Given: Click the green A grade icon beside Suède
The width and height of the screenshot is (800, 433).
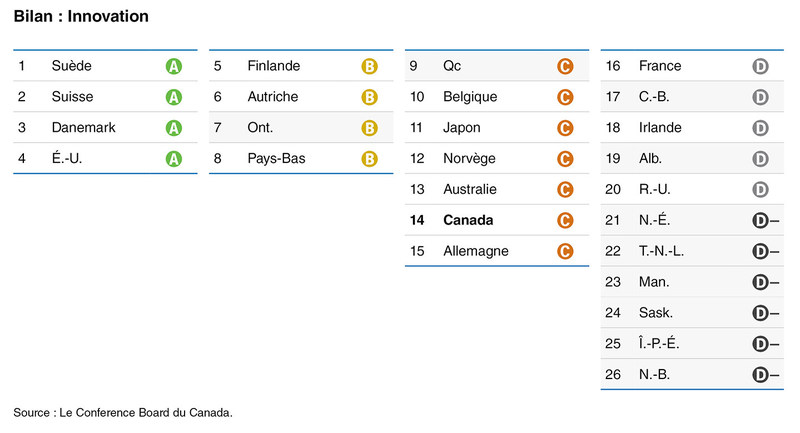Looking at the screenshot, I should coord(173,66).
